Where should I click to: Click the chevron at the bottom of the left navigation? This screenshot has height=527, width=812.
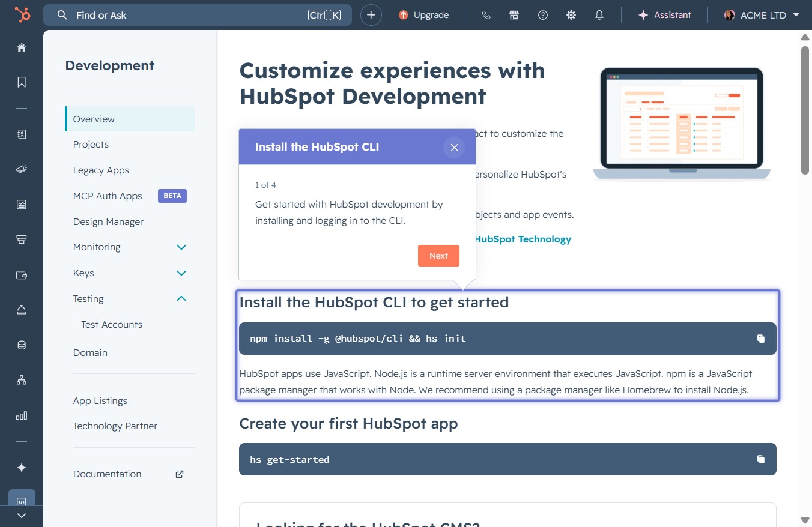point(22,516)
